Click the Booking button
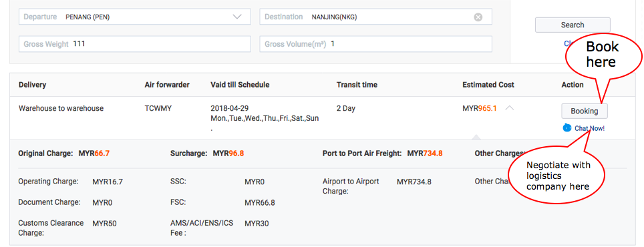This screenshot has height=247, width=644. click(x=585, y=111)
